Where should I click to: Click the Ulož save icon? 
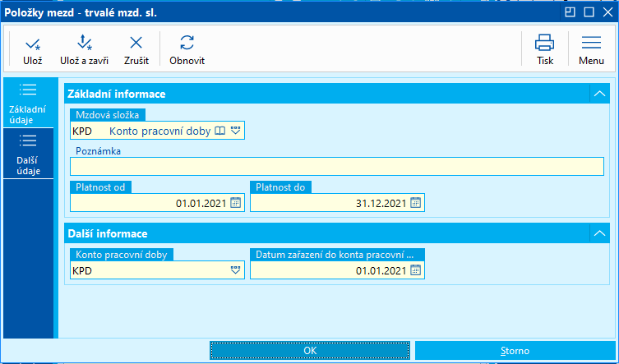pyautogui.click(x=32, y=43)
